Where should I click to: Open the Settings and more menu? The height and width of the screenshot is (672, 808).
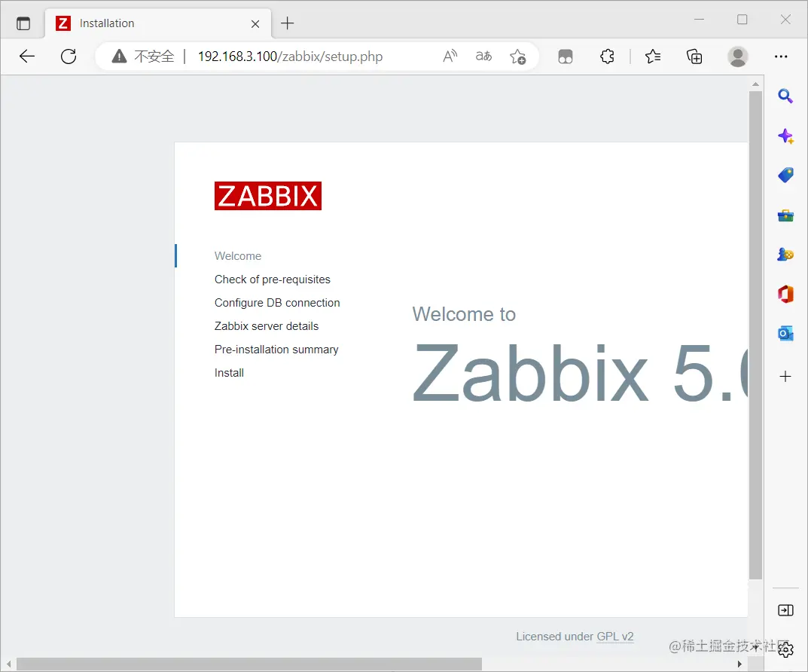click(x=781, y=57)
